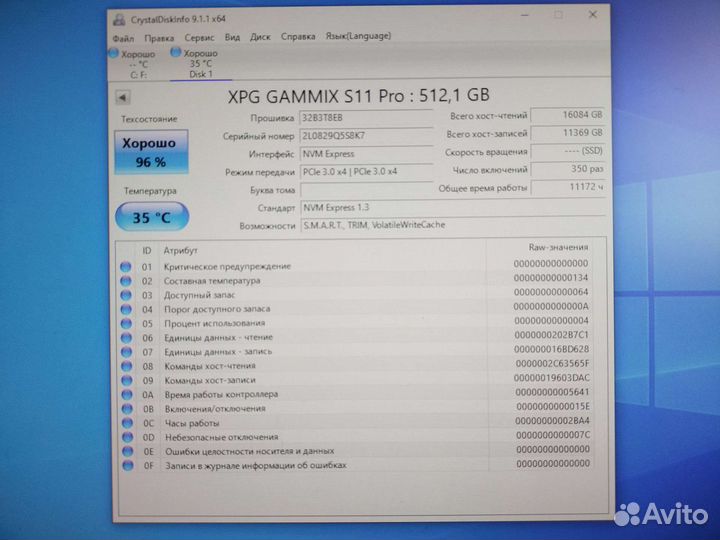Click the Прошивка field 32B3T8EB
The image size is (720, 540).
[x=366, y=118]
